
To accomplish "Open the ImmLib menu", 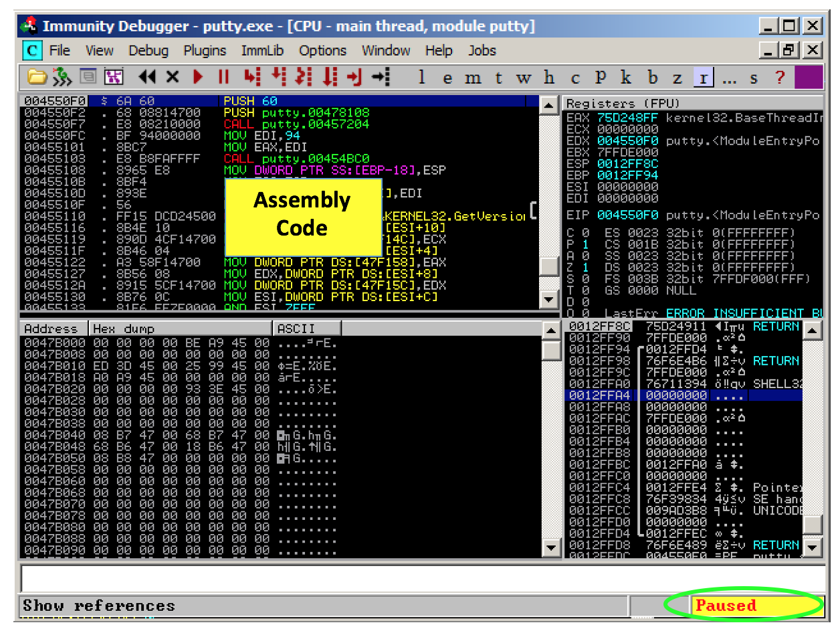I will [262, 51].
